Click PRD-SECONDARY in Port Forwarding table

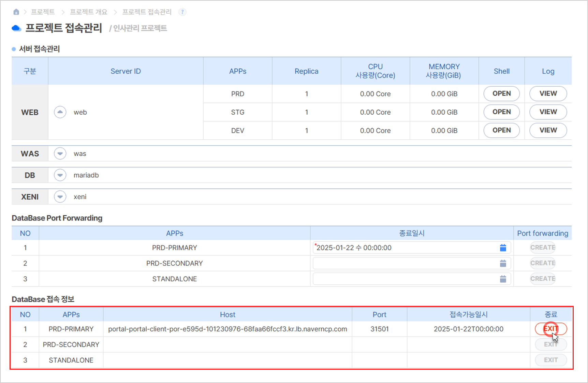(174, 264)
